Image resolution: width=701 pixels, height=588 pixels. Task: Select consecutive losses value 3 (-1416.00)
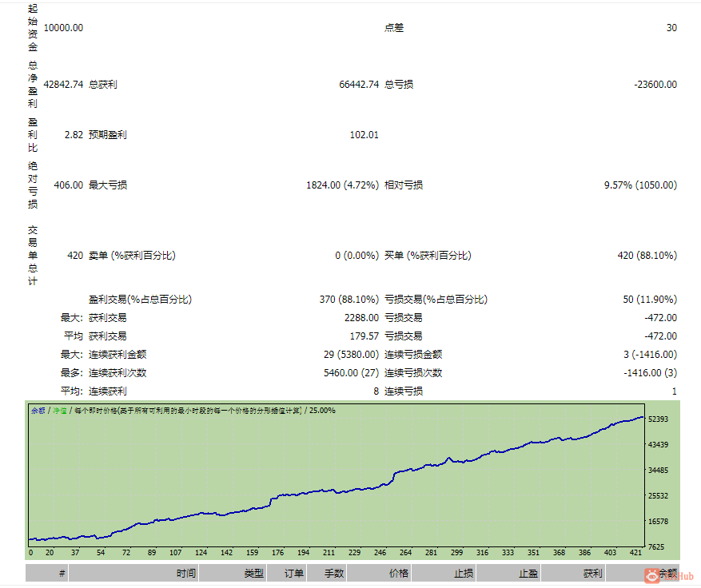[x=651, y=355]
